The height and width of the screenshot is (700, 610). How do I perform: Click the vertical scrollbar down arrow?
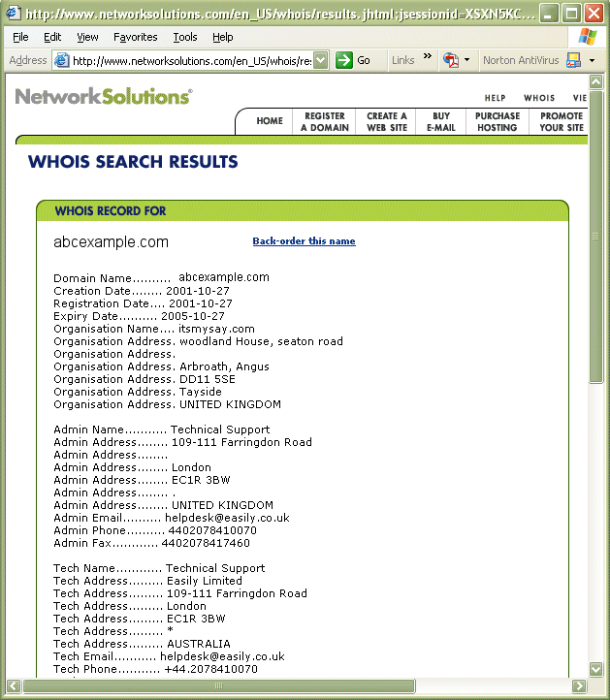[595, 668]
